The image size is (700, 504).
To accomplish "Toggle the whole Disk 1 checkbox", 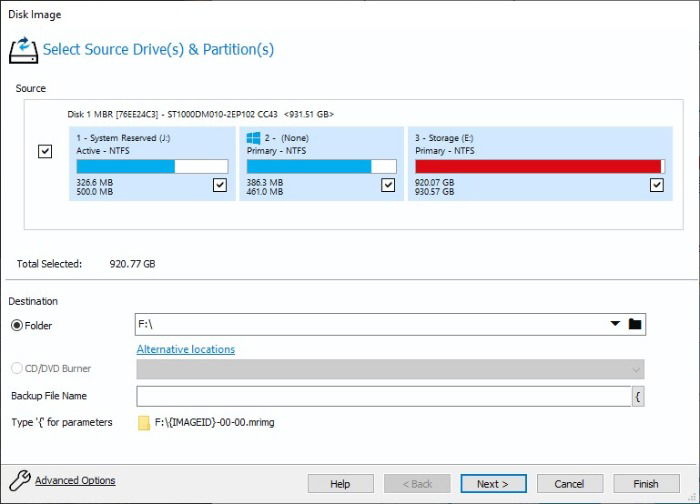I will [x=45, y=151].
